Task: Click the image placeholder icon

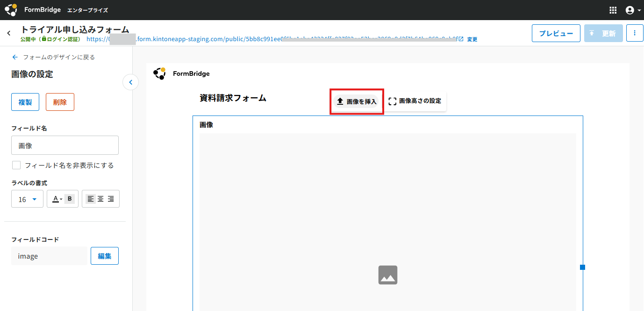Action: 388,275
